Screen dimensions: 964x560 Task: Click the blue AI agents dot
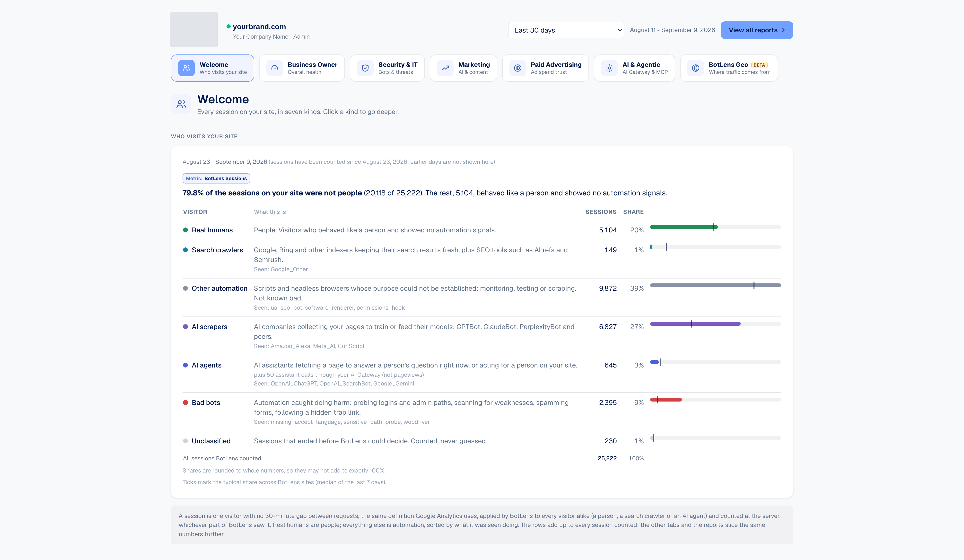click(185, 365)
